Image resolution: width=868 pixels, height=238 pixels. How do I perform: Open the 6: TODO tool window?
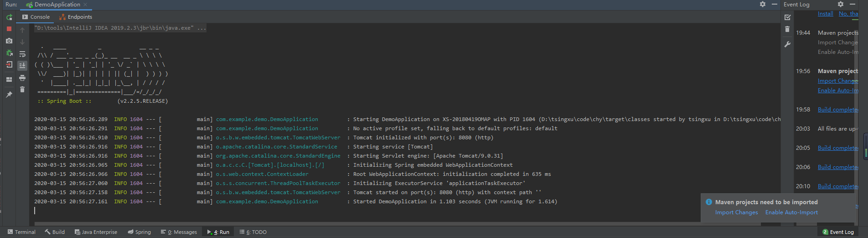coord(253,232)
